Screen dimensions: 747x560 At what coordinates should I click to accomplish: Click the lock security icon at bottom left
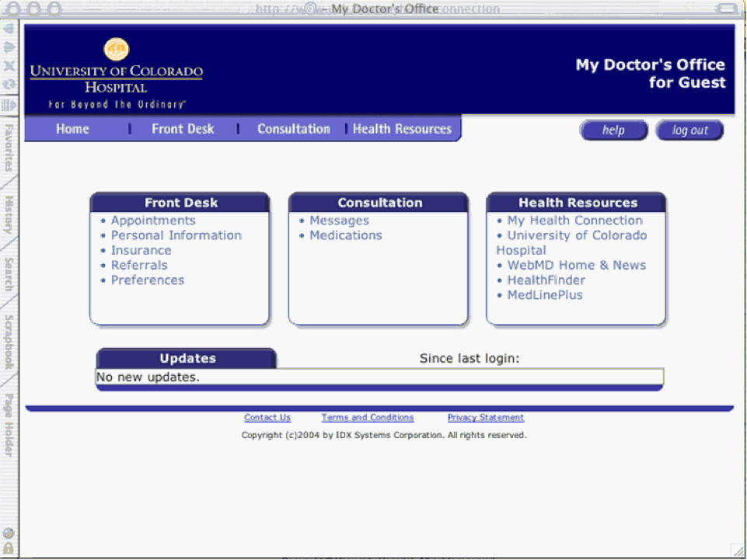(x=9, y=548)
